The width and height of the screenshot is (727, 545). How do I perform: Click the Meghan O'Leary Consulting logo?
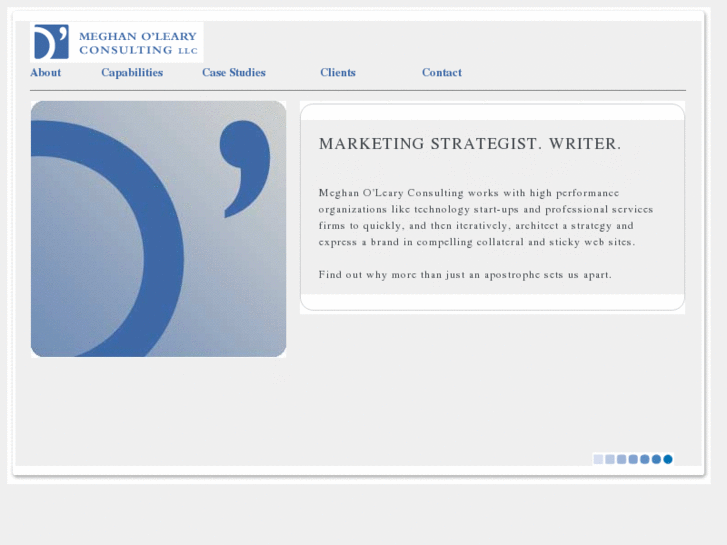pos(116,42)
